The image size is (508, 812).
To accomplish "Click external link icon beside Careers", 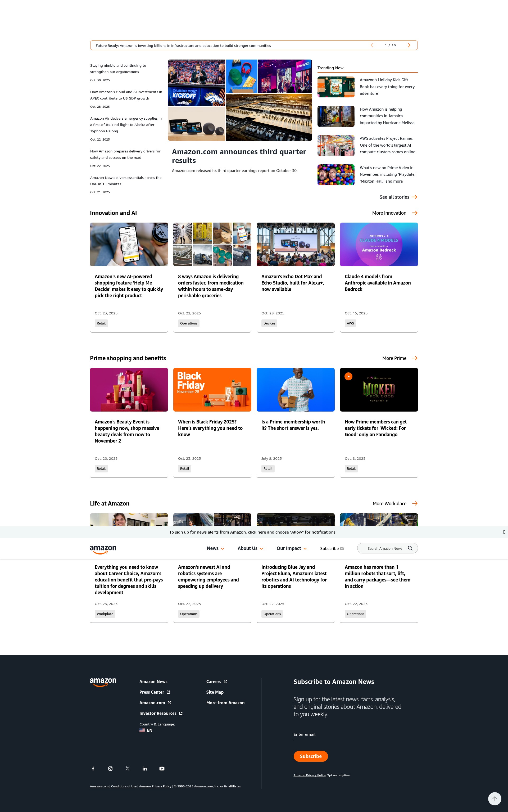I will coord(225,682).
